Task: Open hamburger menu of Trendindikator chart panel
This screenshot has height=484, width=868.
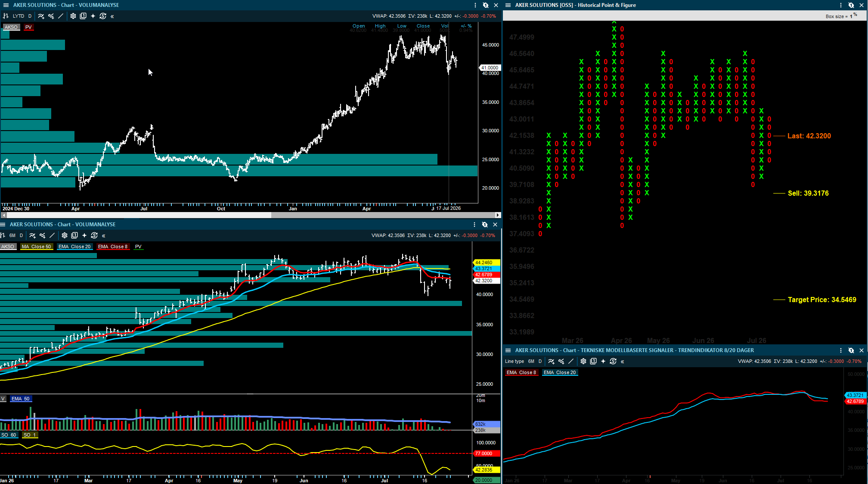Action: point(508,350)
